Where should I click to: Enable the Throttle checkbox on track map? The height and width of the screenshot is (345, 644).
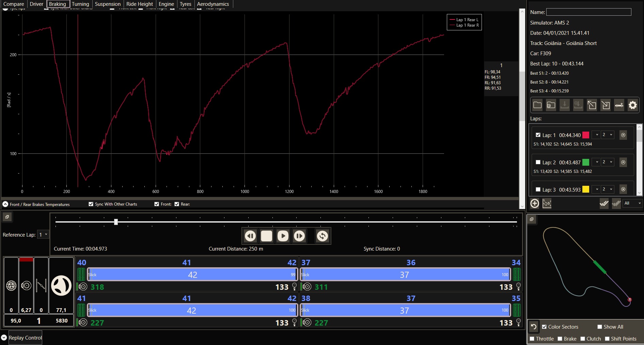532,339
